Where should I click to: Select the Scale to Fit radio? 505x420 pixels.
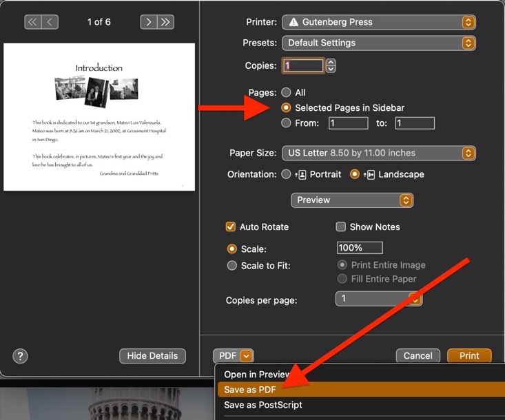232,266
